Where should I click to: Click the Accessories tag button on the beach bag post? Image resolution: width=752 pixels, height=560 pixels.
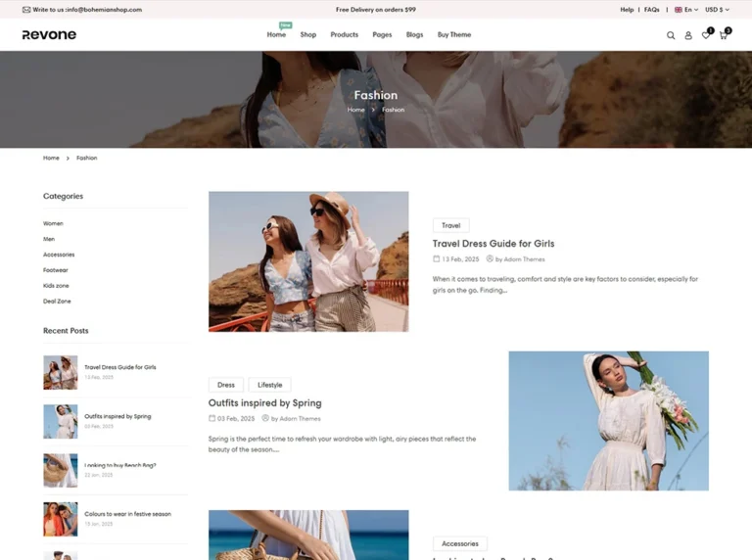[460, 543]
